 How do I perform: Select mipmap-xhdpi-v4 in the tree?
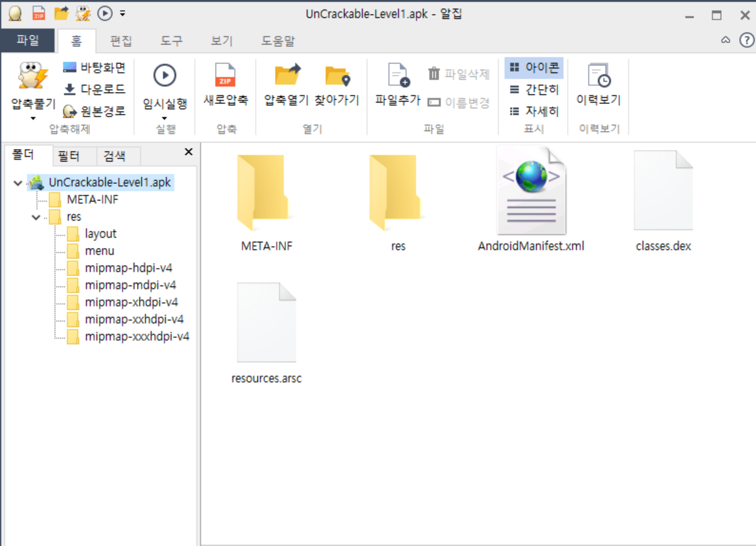pos(131,302)
